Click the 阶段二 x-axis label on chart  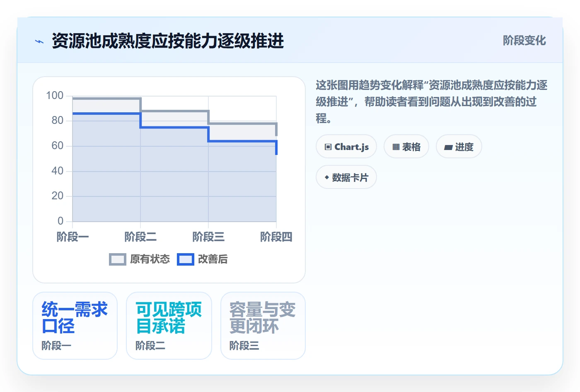(140, 237)
